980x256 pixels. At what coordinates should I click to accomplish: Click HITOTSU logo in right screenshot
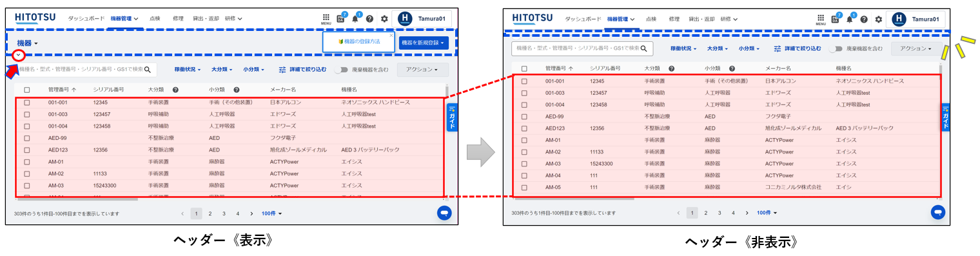pos(532,19)
